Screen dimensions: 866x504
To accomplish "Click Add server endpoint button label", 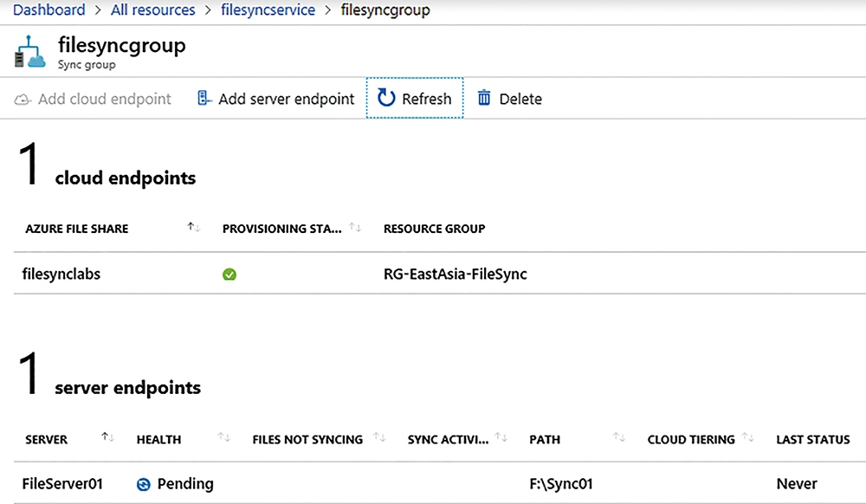I will pyautogui.click(x=286, y=99).
